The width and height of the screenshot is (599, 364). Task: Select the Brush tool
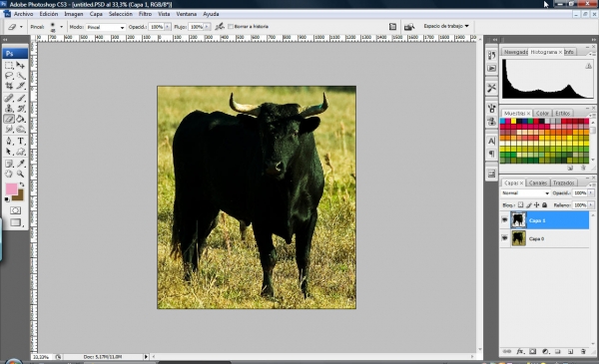[x=21, y=98]
